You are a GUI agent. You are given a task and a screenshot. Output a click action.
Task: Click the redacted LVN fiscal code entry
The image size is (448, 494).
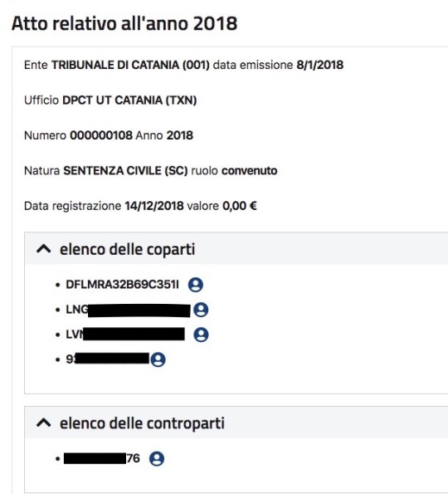[125, 335]
